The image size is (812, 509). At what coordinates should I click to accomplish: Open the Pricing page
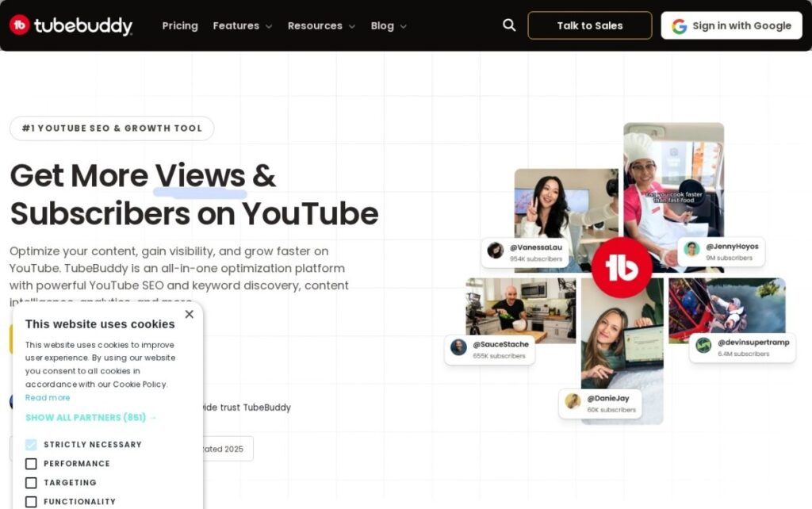[180, 26]
